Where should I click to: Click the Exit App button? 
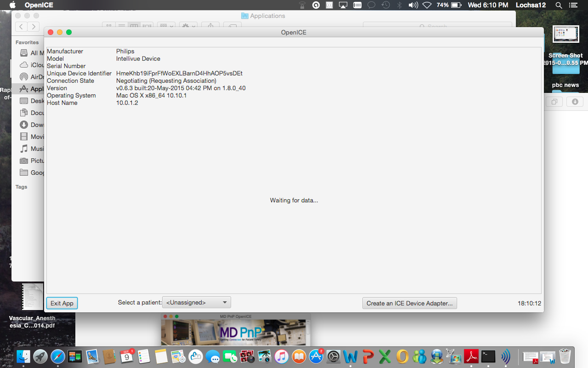pyautogui.click(x=62, y=303)
